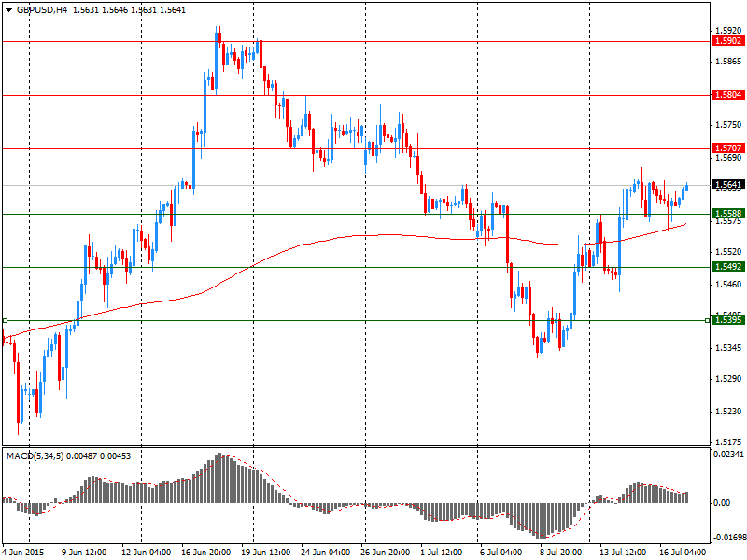Viewport: 747px width, 560px height.
Task: Click the 13 Jul 12:00 time label
Action: [x=622, y=552]
